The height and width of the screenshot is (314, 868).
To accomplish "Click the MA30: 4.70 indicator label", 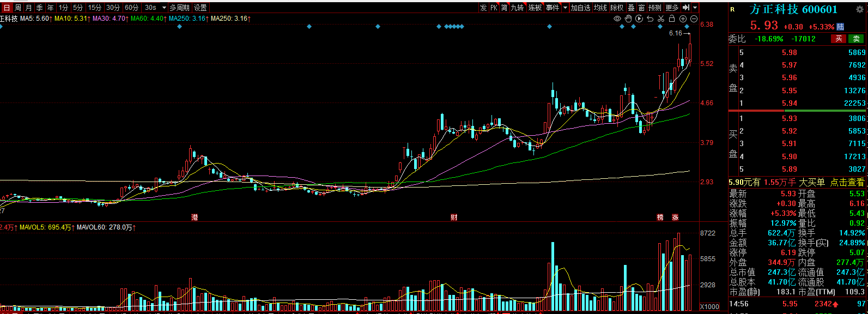I will 110,19.
